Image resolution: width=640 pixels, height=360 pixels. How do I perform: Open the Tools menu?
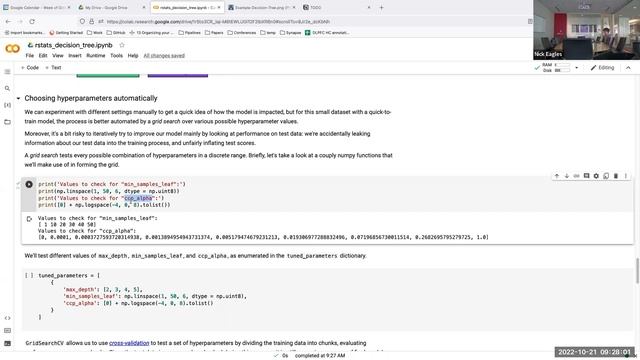point(116,56)
